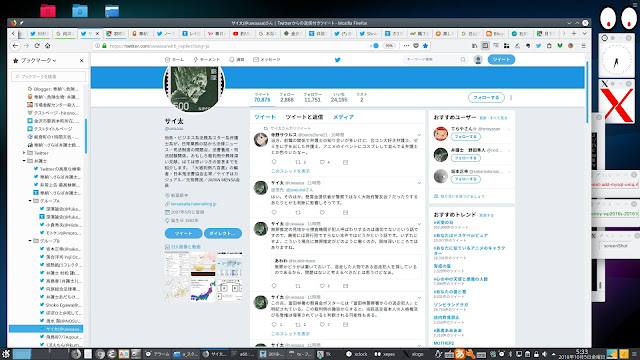The height and width of the screenshot is (360, 640).
Task: Collapse the 弁護士 bookmark folder
Action: click(x=24, y=161)
